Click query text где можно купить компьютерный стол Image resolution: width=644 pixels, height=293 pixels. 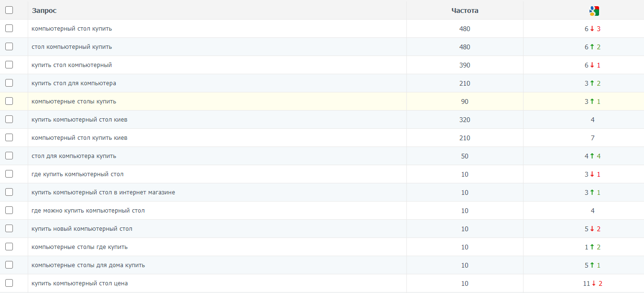88,211
